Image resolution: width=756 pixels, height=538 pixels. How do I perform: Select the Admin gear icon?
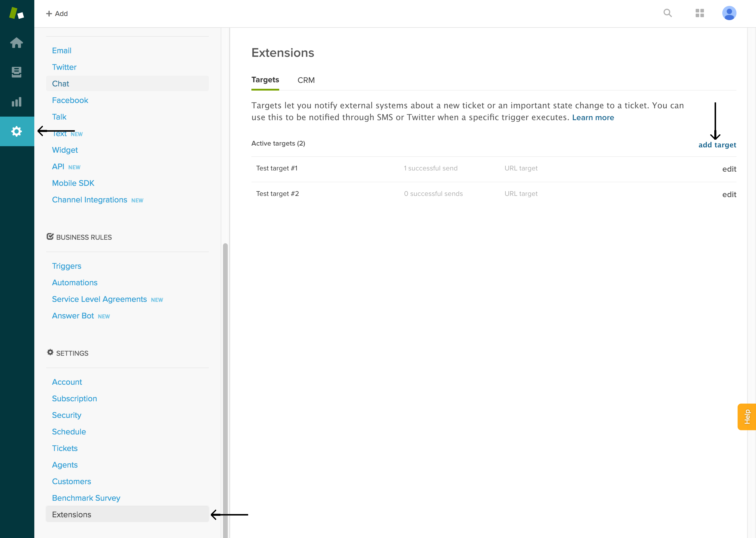(x=17, y=131)
